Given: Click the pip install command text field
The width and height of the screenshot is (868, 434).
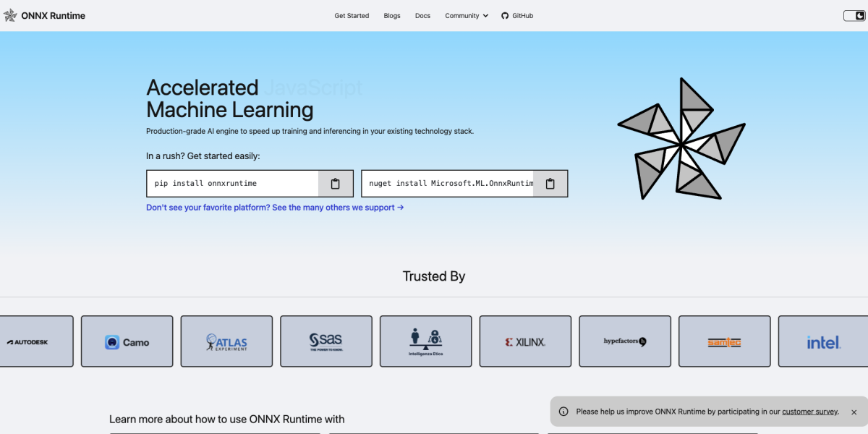Looking at the screenshot, I should coord(232,184).
